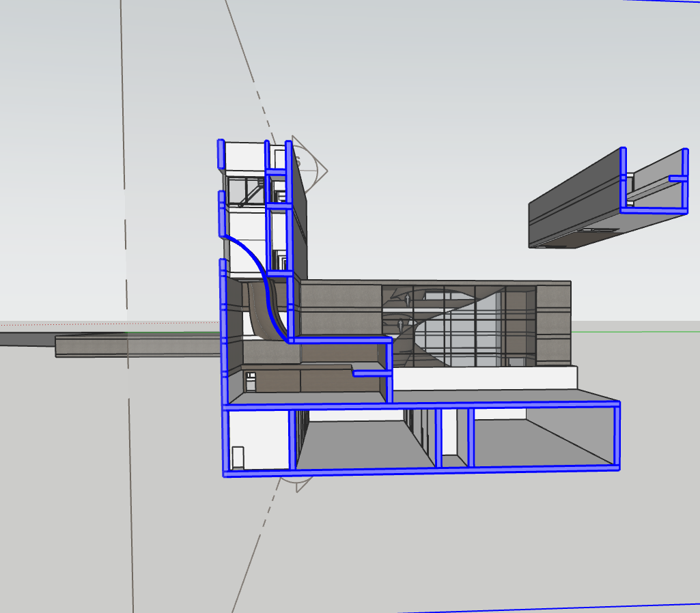Screen dimensions: 700x613
Task: Select the glass curtain wall facade
Action: point(458,326)
